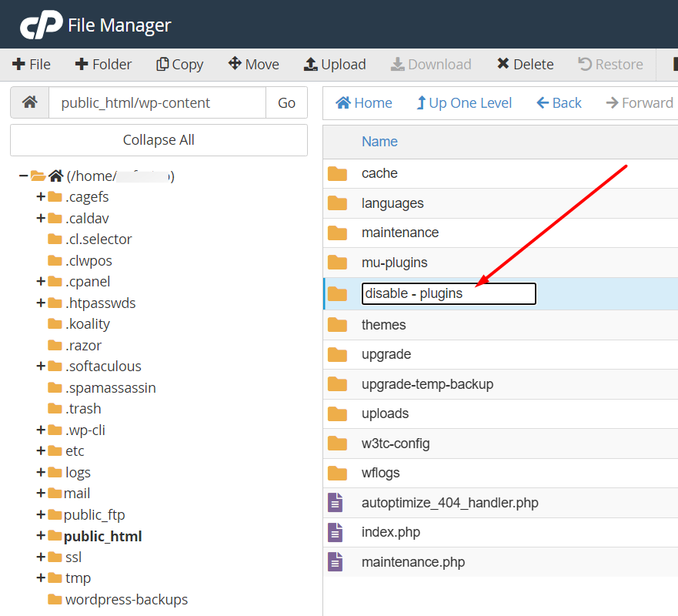Expand the logs folder node
This screenshot has height=616, width=678.
[x=41, y=472]
